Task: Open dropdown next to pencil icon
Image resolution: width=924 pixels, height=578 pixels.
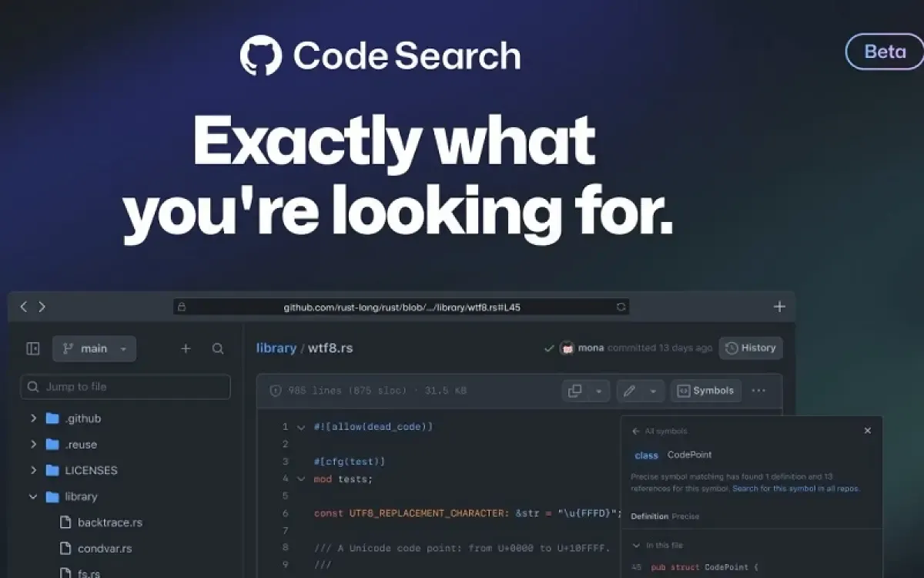Action: [652, 391]
